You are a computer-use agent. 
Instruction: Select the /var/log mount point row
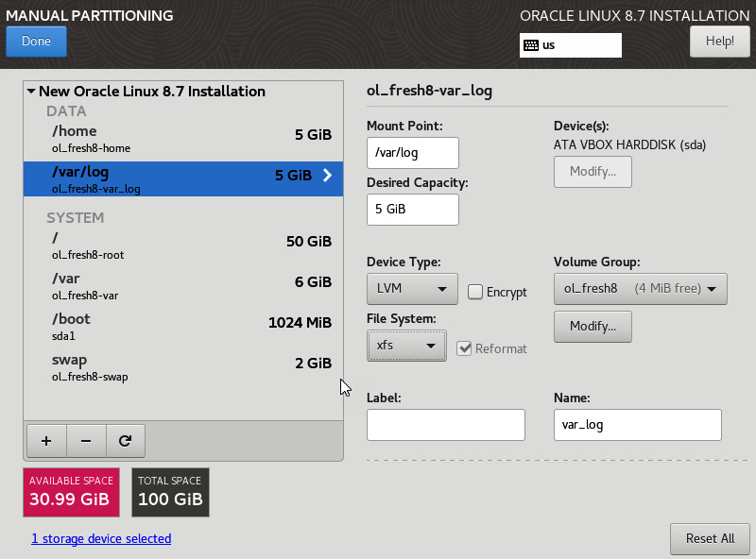click(x=183, y=178)
